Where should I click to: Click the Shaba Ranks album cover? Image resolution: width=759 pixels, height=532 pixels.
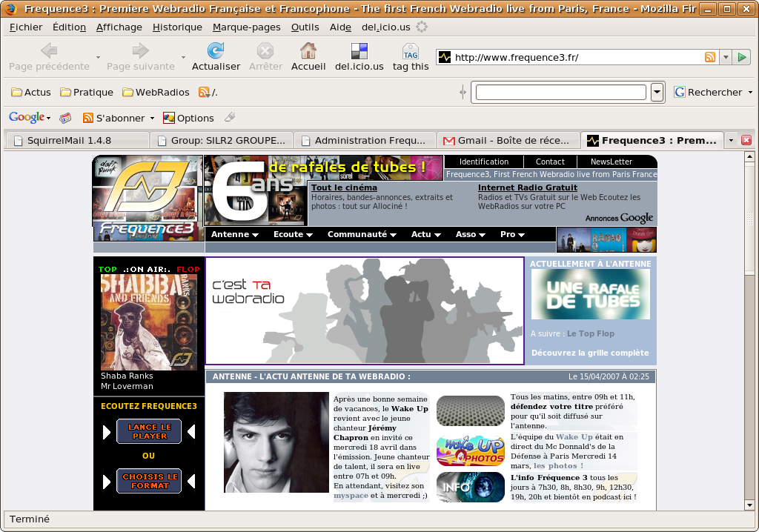click(x=149, y=322)
